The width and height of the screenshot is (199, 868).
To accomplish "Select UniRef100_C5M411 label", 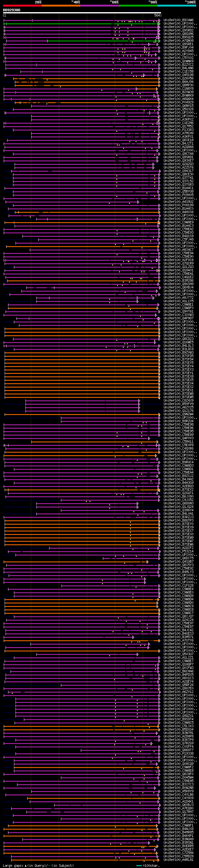I will pyautogui.click(x=178, y=441).
